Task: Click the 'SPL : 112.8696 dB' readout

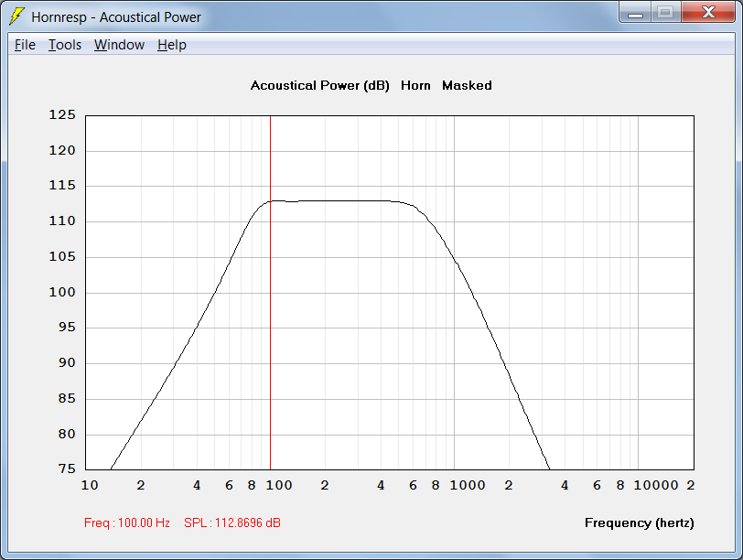Action: 232,522
